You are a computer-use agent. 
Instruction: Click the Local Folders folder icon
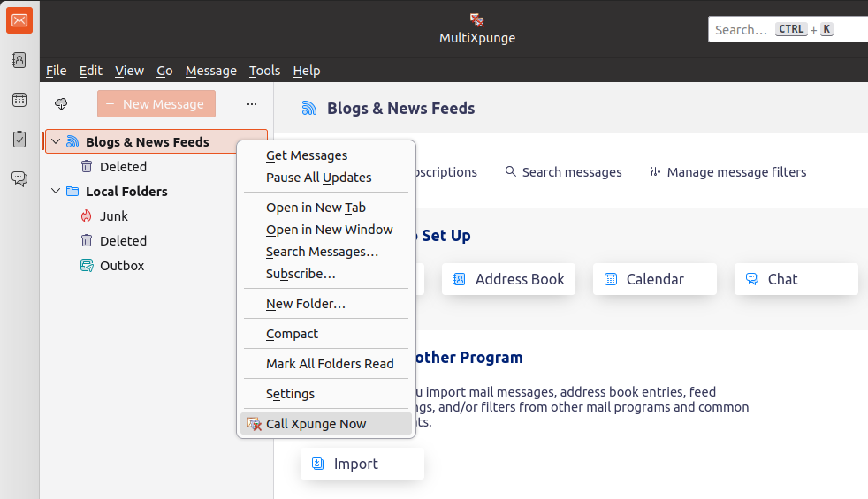point(72,192)
